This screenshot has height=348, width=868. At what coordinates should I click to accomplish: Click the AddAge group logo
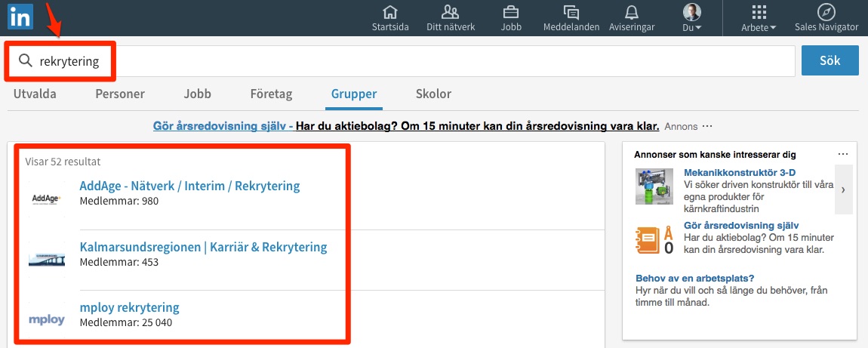[47, 199]
